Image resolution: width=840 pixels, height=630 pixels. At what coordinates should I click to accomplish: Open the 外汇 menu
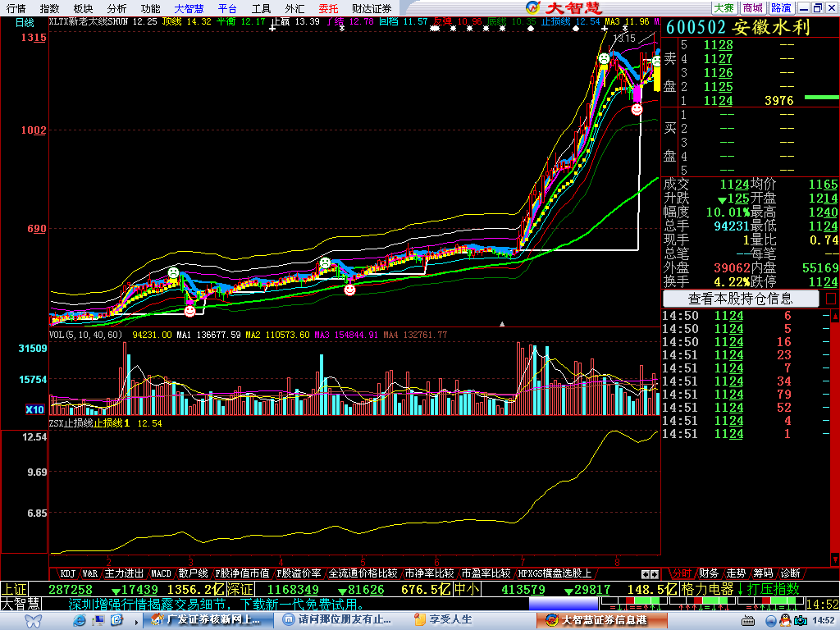point(294,8)
